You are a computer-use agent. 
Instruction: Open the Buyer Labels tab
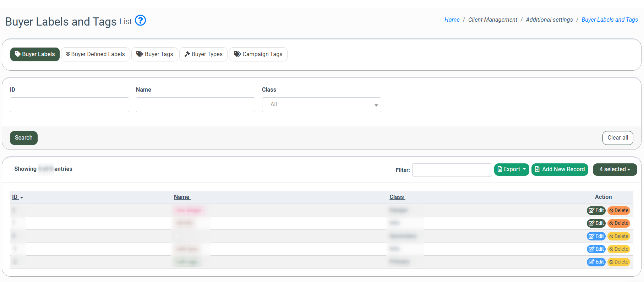(x=35, y=54)
